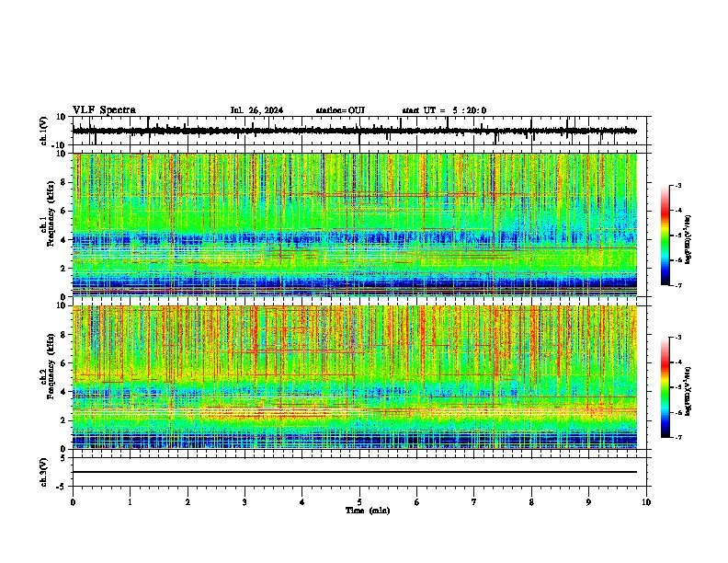Click the "start UT = 5 :20: 0" label

(x=444, y=110)
